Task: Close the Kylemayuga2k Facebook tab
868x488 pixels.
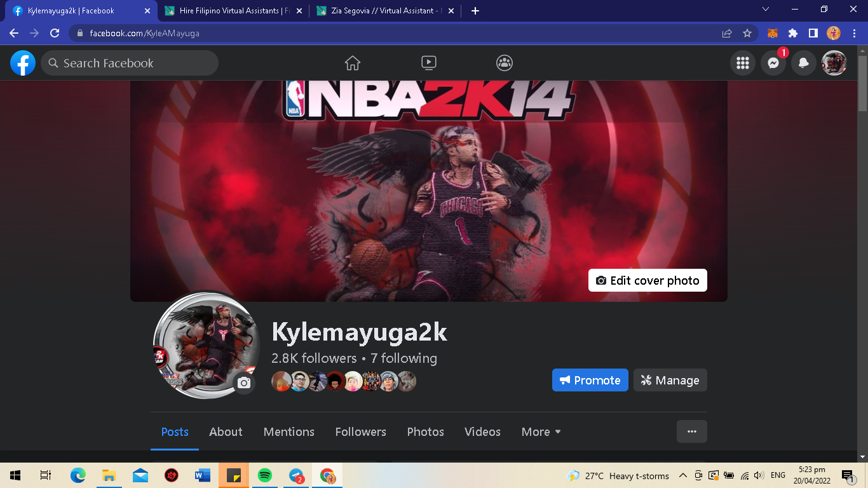Action: (147, 11)
